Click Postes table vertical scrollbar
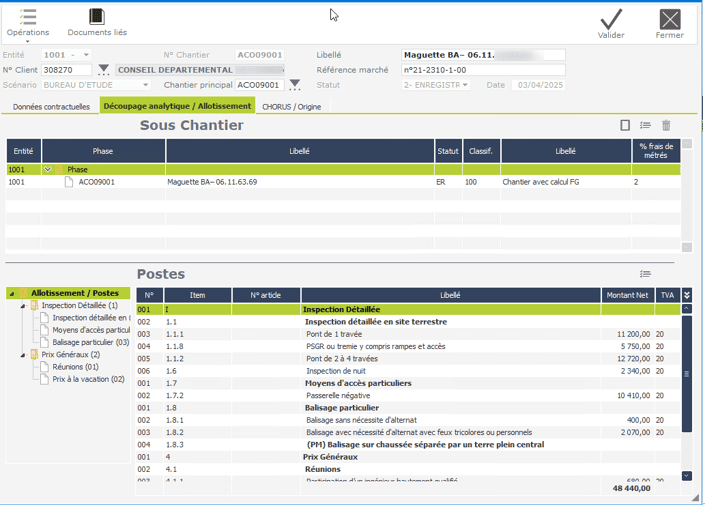This screenshot has height=505, width=705. 687,375
